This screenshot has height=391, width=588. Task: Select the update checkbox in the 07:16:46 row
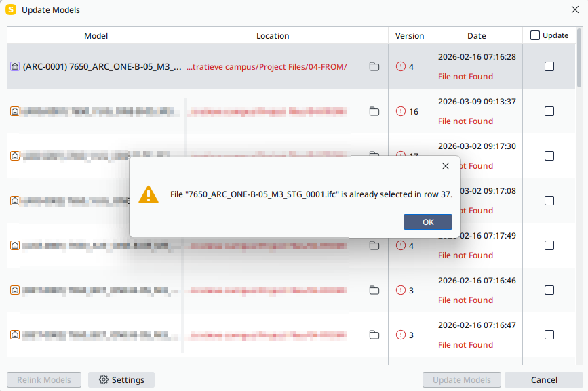(x=549, y=290)
